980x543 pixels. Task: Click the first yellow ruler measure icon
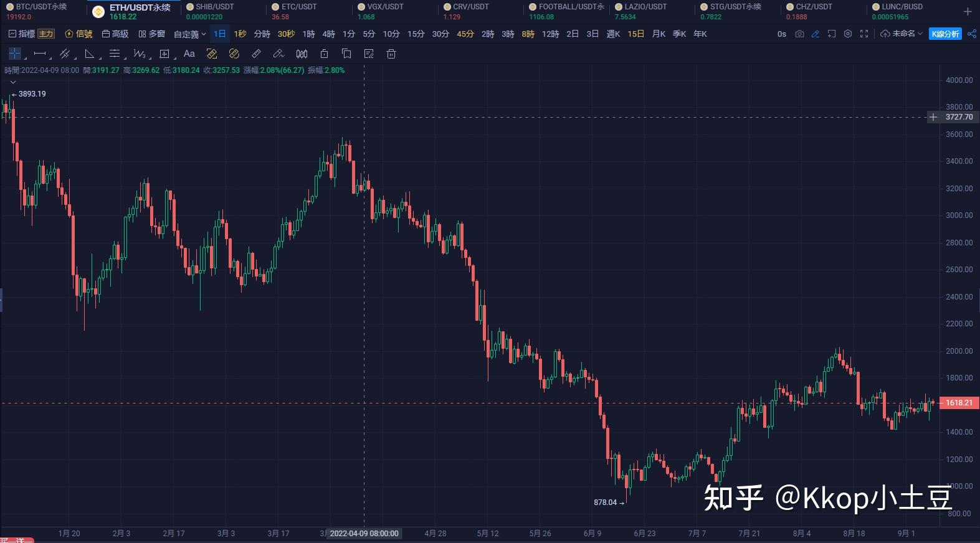coord(212,54)
